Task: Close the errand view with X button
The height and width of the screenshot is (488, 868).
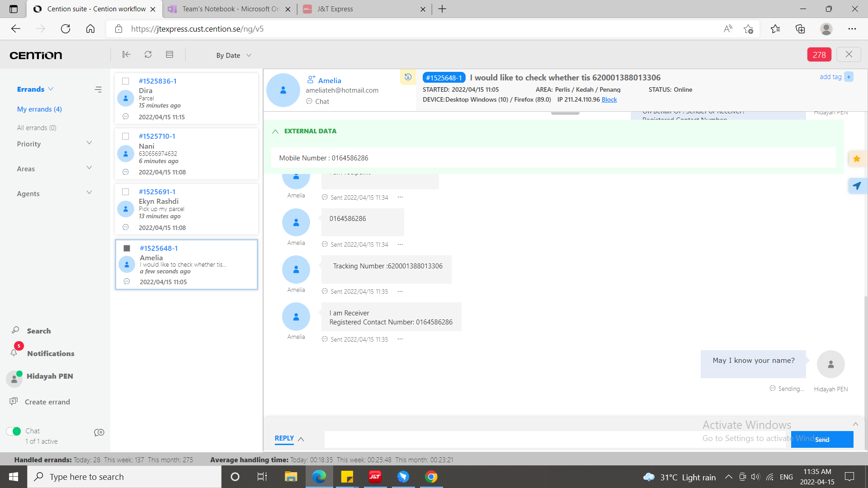Action: pos(849,54)
